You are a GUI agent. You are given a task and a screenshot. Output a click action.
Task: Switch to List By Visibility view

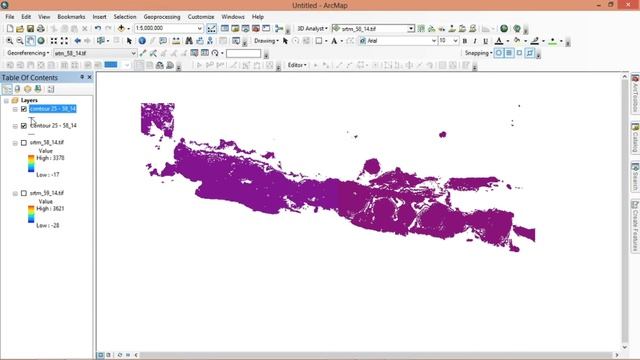[27, 89]
